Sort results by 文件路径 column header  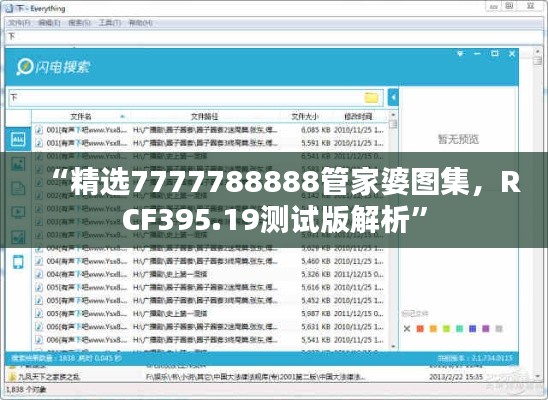click(204, 116)
